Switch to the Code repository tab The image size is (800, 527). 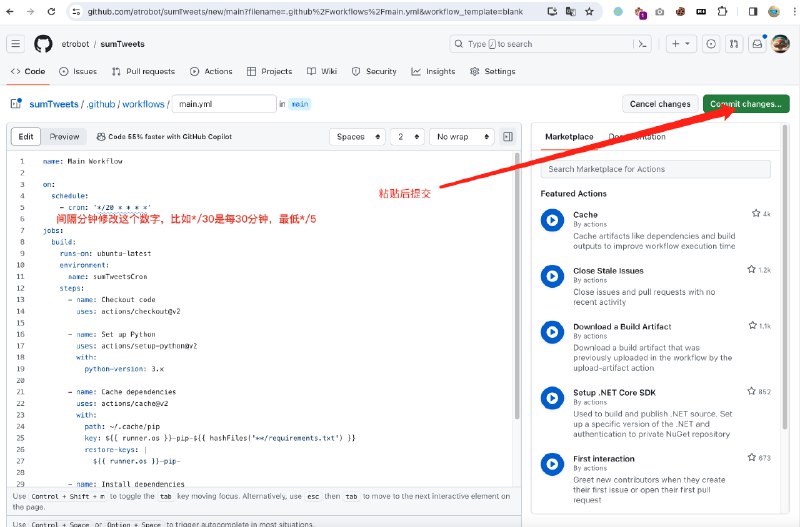click(x=28, y=71)
